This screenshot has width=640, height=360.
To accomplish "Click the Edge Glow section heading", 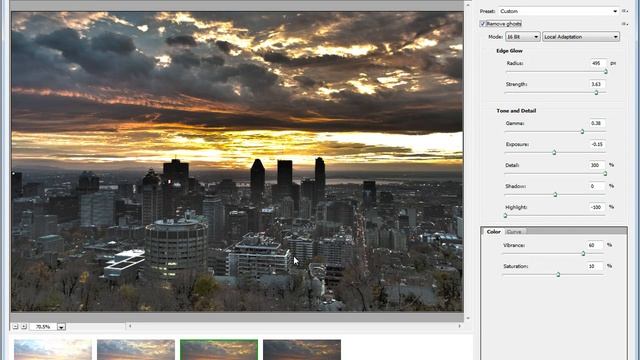I will [509, 51].
